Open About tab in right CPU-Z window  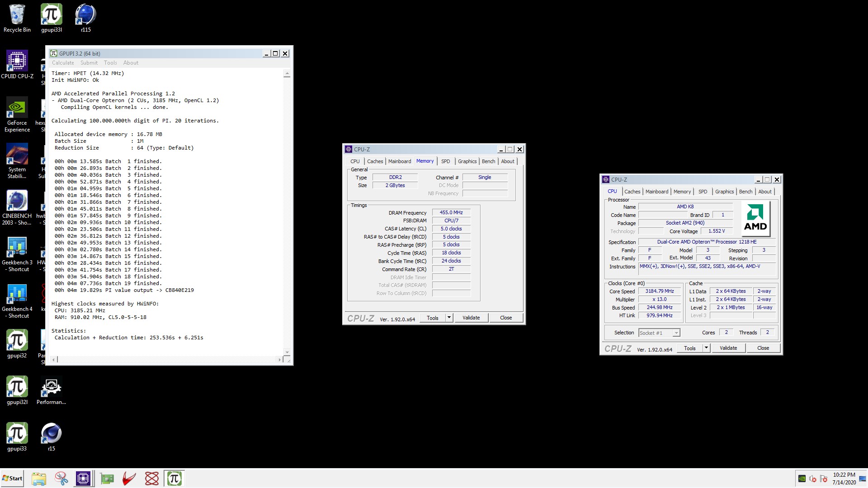[x=765, y=192]
